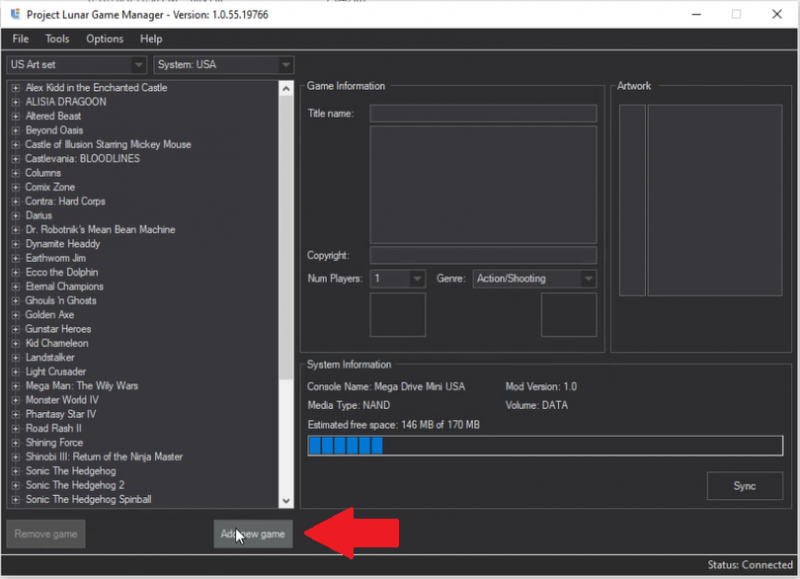Image resolution: width=800 pixels, height=579 pixels.
Task: Select Sonic The Hedgehog Spinball
Action: [88, 499]
